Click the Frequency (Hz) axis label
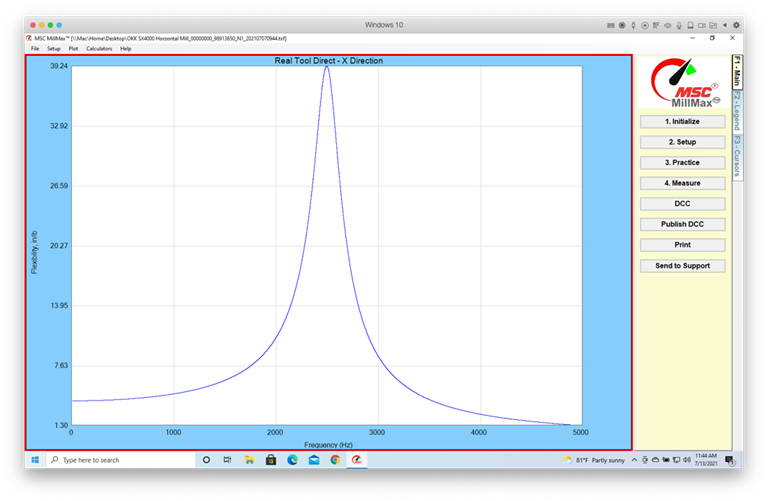The height and width of the screenshot is (501, 768). click(328, 445)
